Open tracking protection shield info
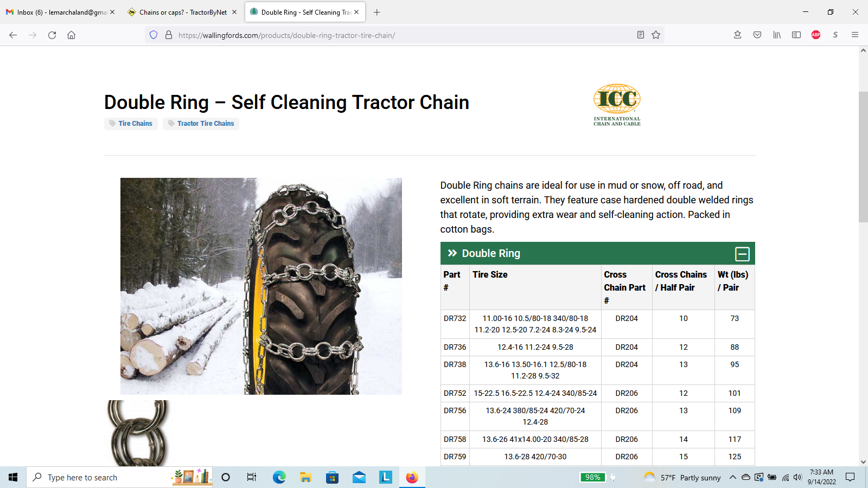This screenshot has width=868, height=488. click(x=154, y=35)
